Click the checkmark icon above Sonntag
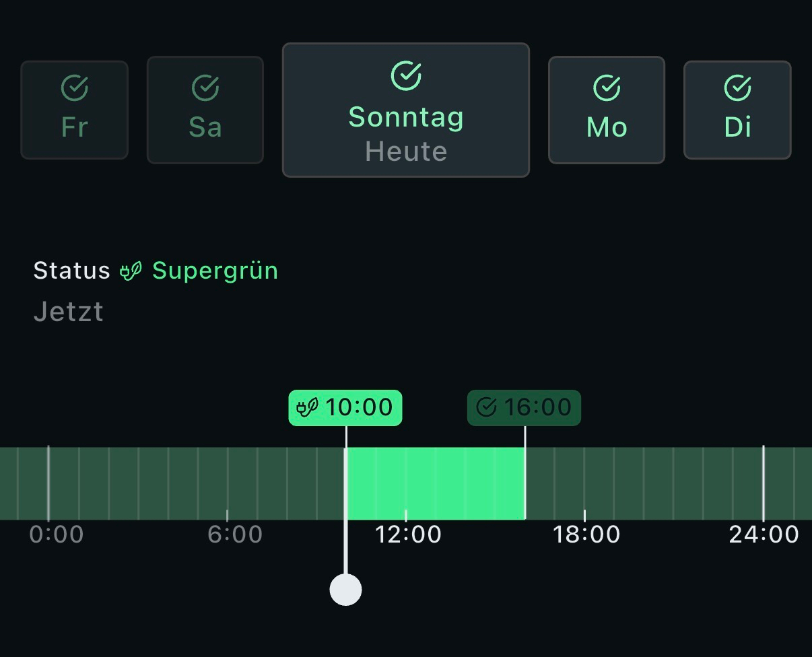 click(x=406, y=75)
